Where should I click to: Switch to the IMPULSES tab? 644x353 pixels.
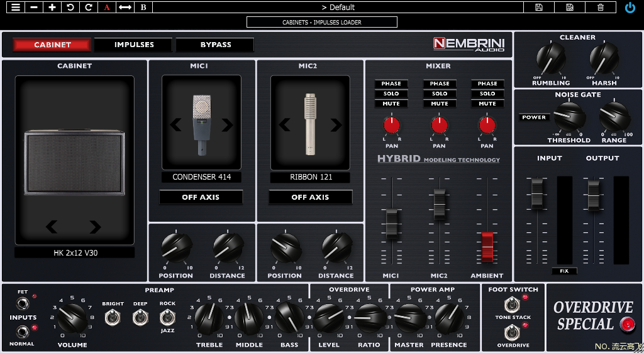click(133, 45)
